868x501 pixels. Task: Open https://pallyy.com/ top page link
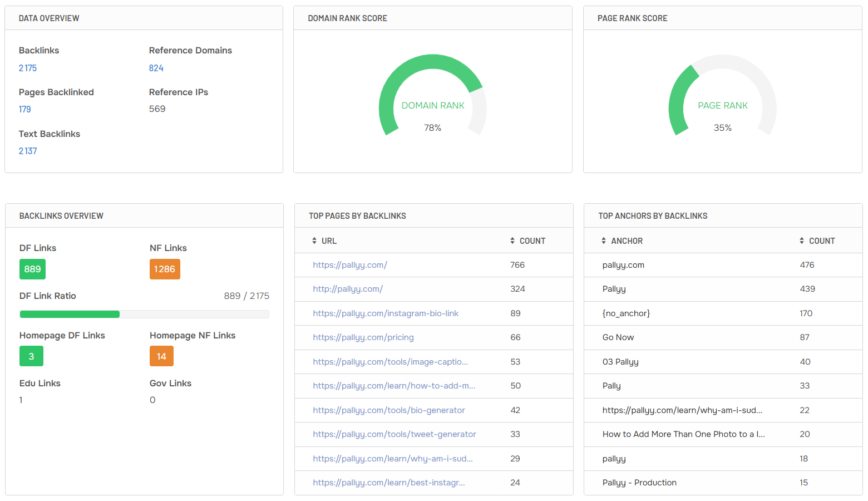[350, 265]
